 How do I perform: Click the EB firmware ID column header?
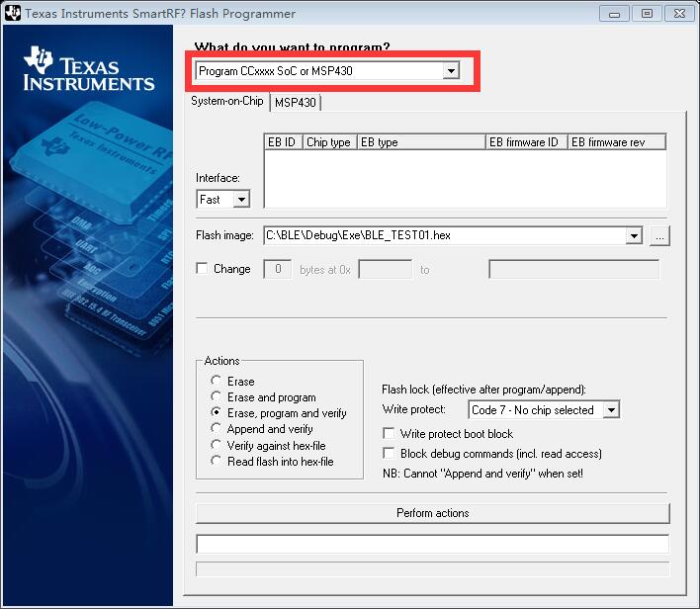[527, 142]
